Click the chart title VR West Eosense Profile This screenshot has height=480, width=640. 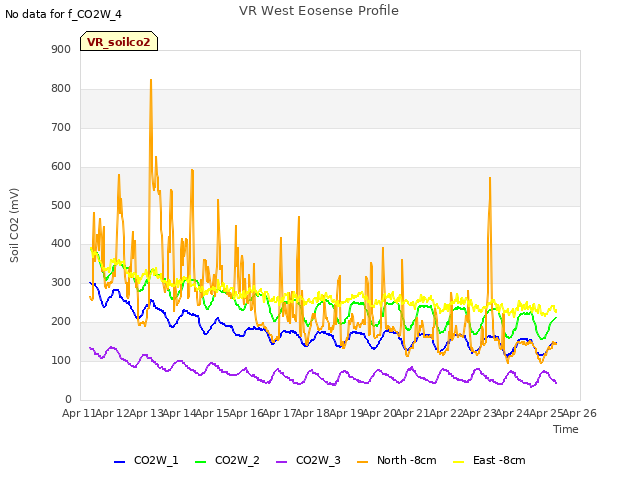319,11
